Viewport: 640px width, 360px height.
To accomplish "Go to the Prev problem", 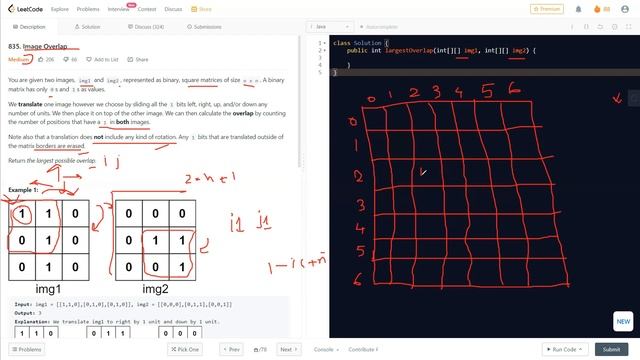I will (x=231, y=349).
